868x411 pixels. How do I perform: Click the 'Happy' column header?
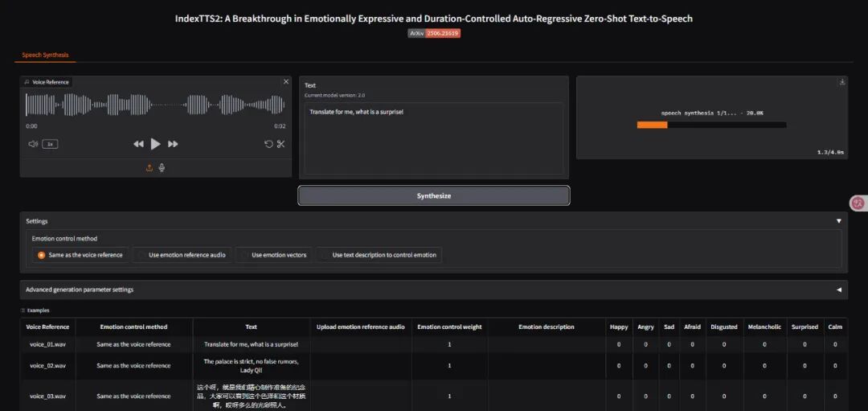pos(619,327)
